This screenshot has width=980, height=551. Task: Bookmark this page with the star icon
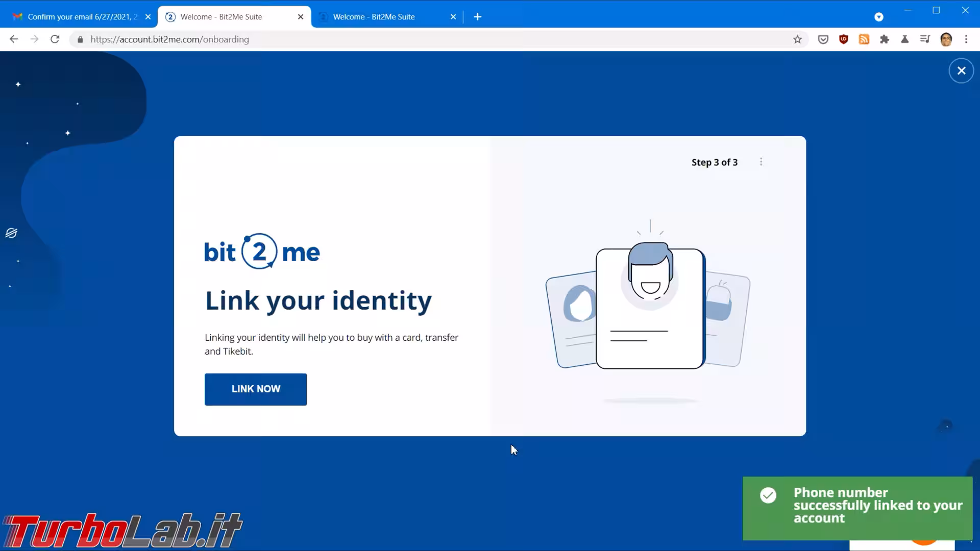(x=797, y=39)
